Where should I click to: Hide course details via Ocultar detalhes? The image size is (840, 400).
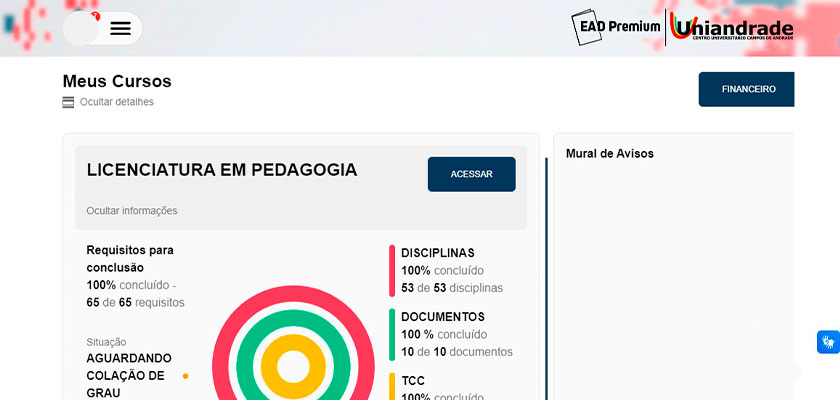pyautogui.click(x=117, y=102)
